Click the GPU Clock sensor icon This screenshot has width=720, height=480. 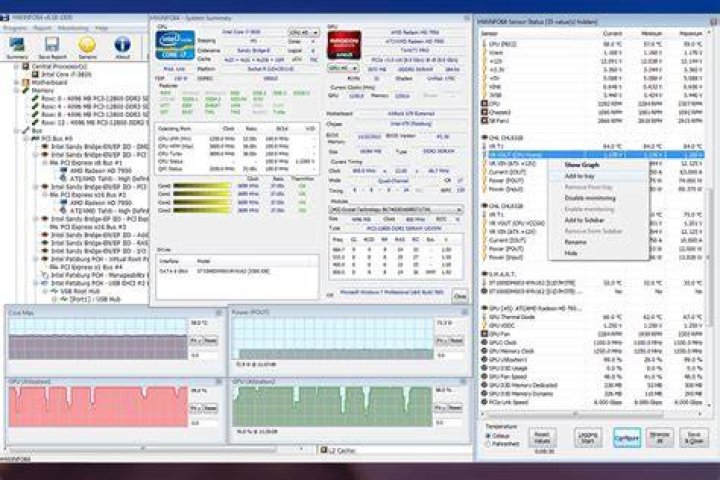484,343
